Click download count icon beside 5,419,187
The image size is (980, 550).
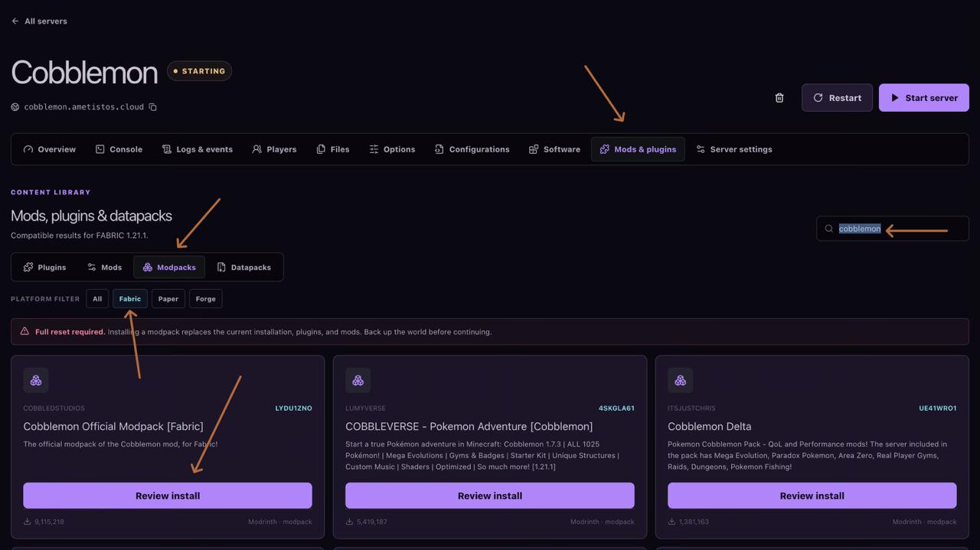349,522
